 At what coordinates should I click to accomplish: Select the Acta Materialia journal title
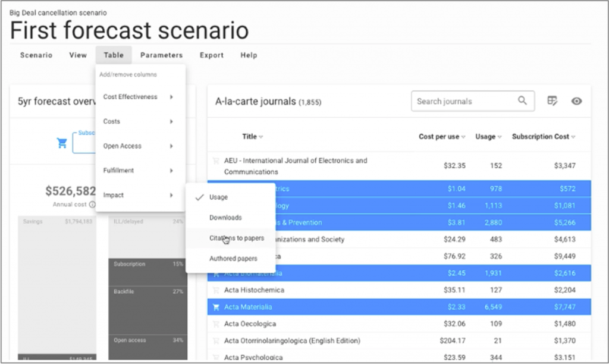point(248,307)
